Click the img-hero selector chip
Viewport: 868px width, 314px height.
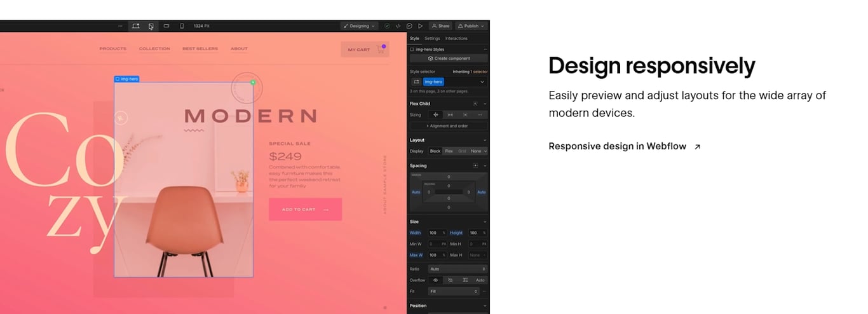(433, 82)
